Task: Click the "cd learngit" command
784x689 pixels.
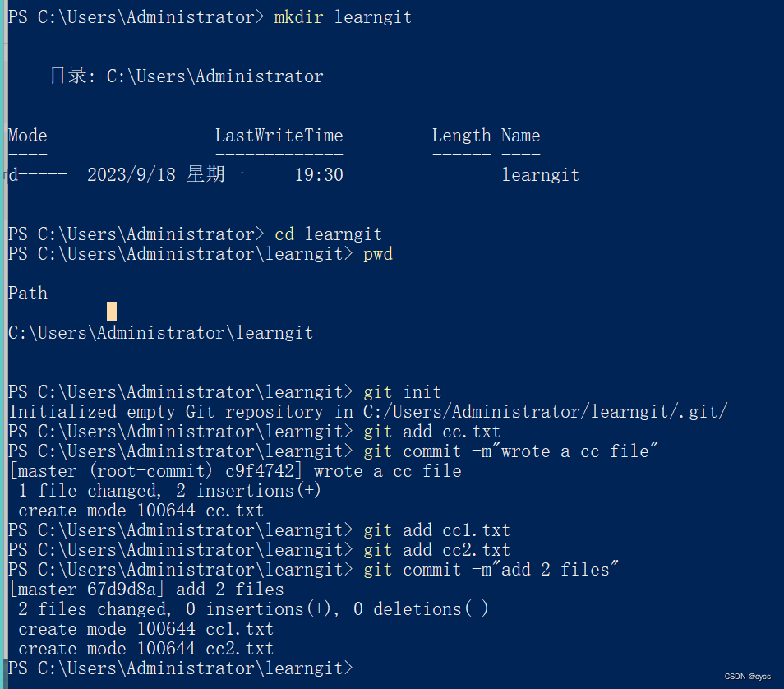Action: coord(328,234)
